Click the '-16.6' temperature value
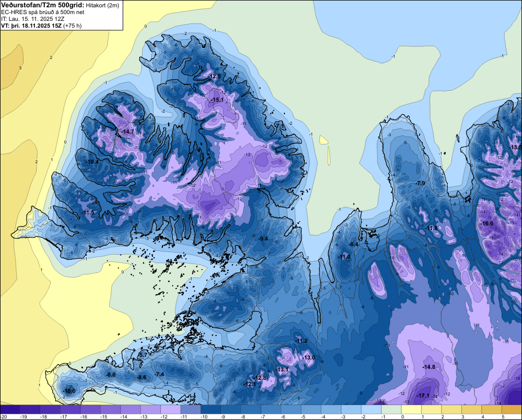Screen dimensions: 522x420 pyautogui.click(x=487, y=223)
